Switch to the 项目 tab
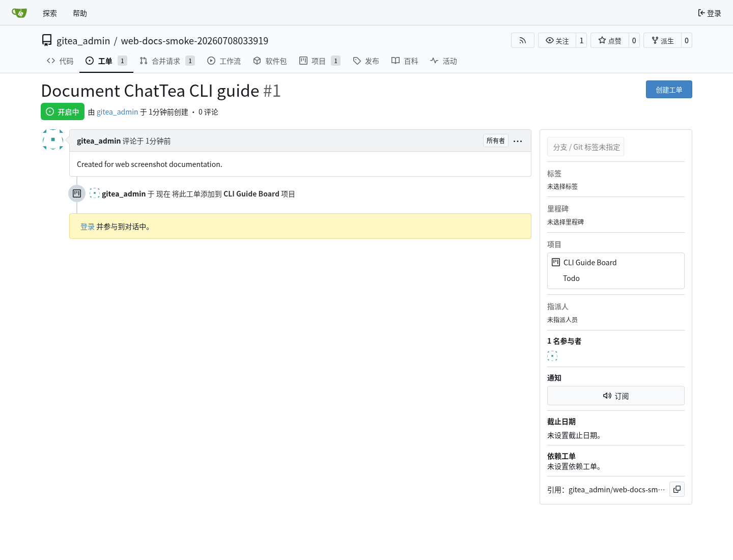Viewport: 733px width, 560px height. [320, 61]
